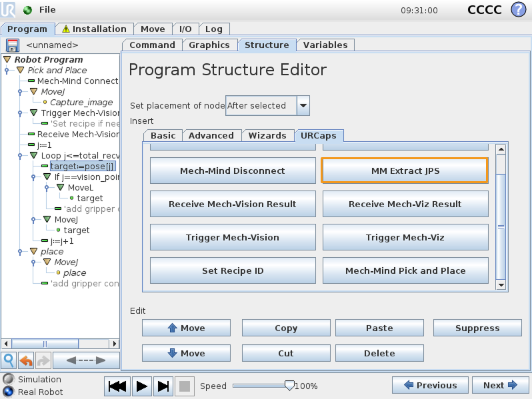Open the help question mark icon
The width and height of the screenshot is (532, 399).
pos(519,9)
